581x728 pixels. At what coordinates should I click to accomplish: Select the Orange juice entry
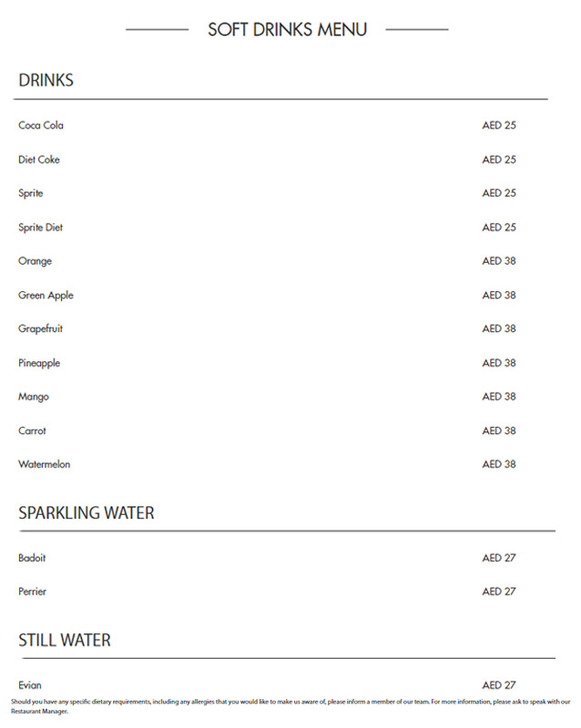36,261
